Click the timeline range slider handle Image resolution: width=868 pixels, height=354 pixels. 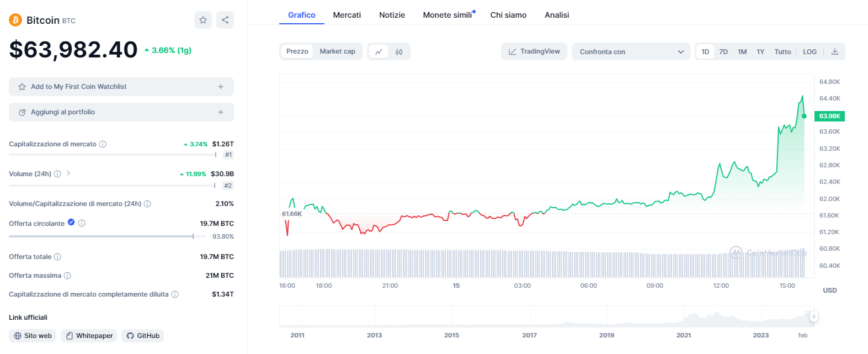pyautogui.click(x=813, y=316)
